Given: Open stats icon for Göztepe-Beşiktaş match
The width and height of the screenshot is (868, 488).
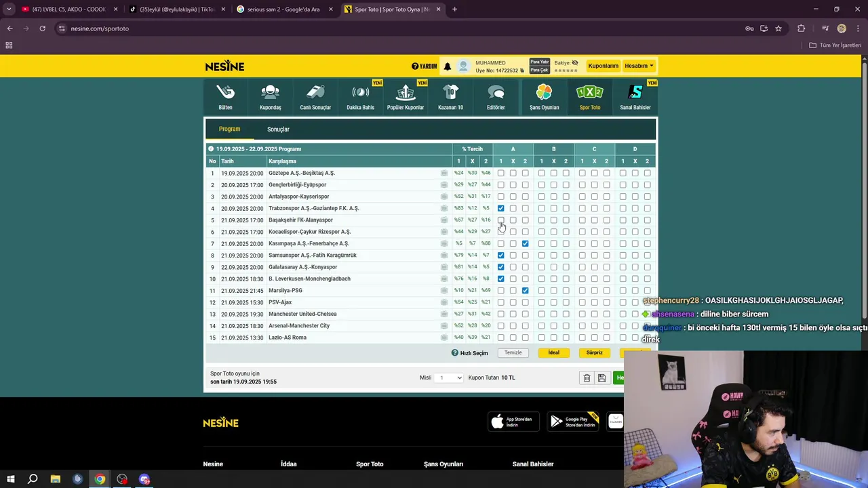Looking at the screenshot, I should coord(444,174).
